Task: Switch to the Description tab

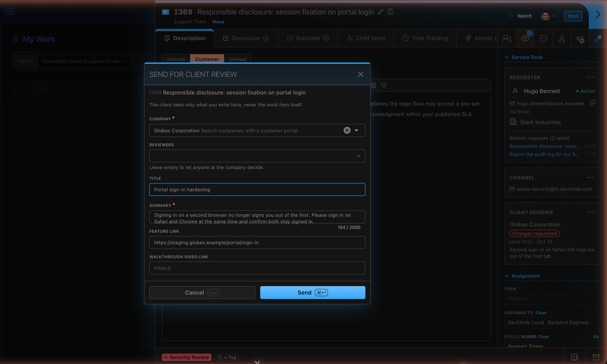Action: [185, 38]
